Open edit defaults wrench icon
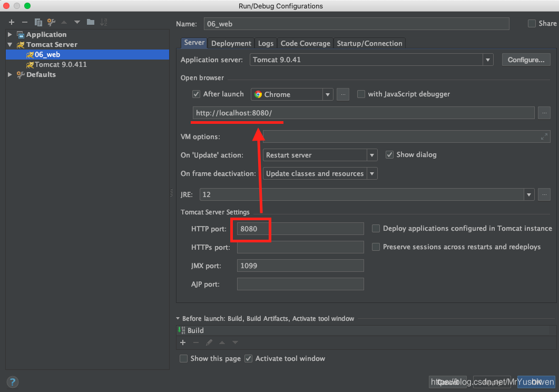 pyautogui.click(x=51, y=22)
